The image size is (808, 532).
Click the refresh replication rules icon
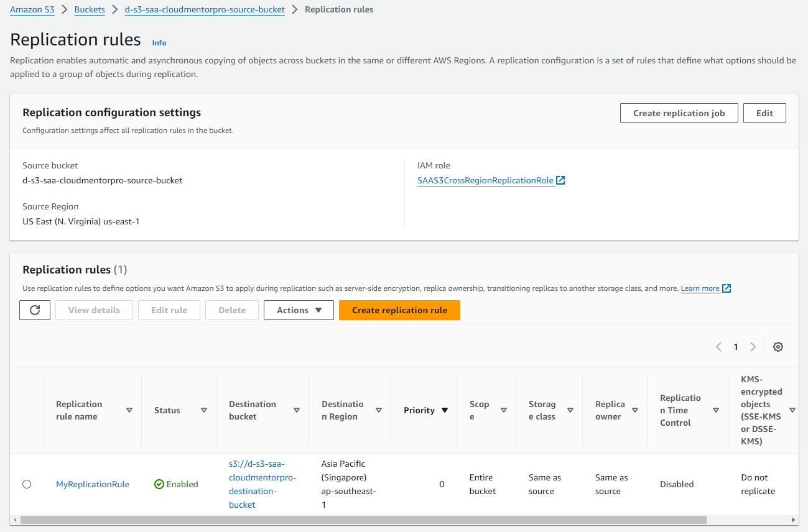coord(35,310)
